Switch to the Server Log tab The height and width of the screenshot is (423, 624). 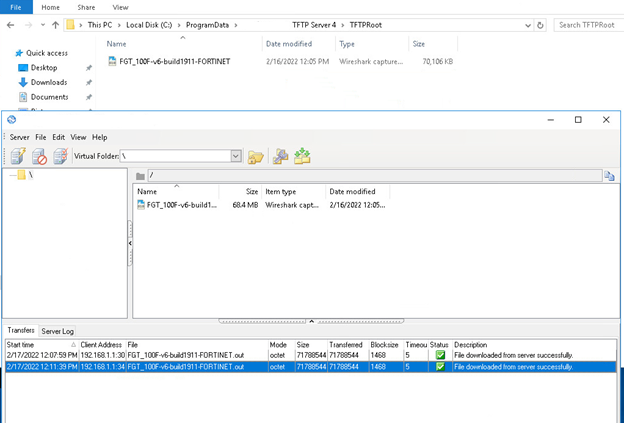(x=57, y=331)
